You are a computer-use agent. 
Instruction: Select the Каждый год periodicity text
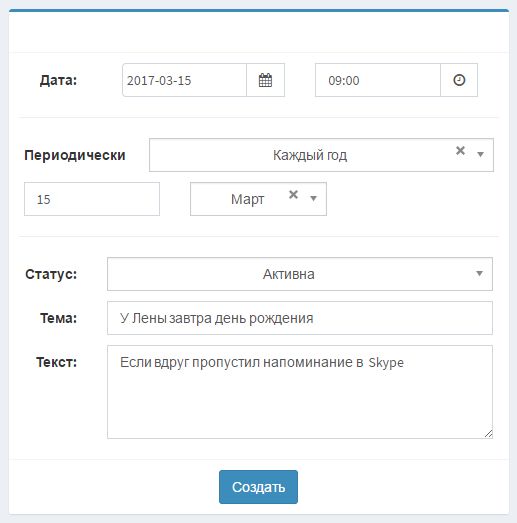click(x=310, y=155)
